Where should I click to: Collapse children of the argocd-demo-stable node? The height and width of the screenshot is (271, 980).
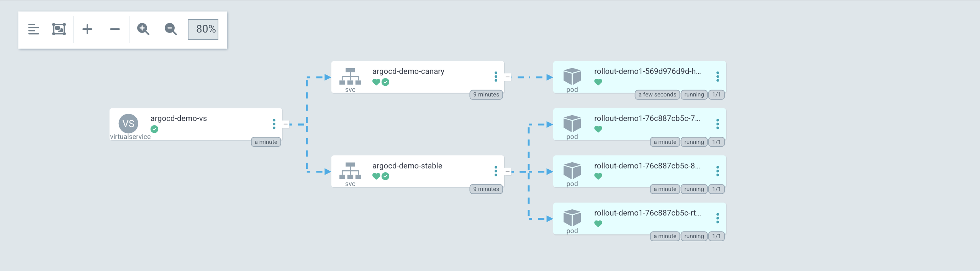point(508,171)
